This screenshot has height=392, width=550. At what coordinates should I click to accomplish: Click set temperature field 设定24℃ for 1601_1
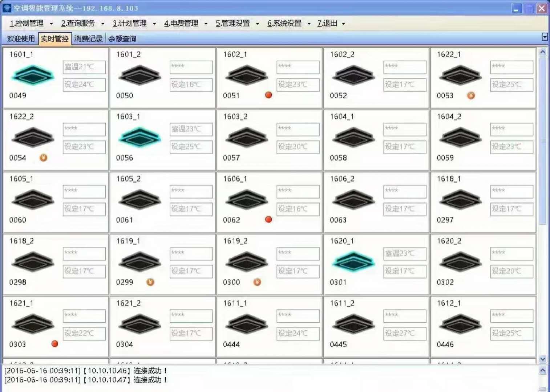(84, 85)
